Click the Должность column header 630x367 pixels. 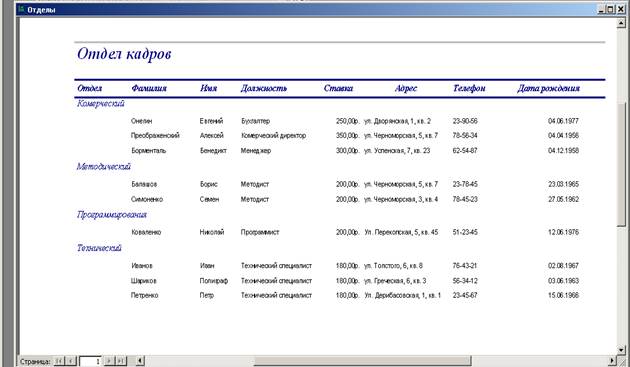coord(264,88)
